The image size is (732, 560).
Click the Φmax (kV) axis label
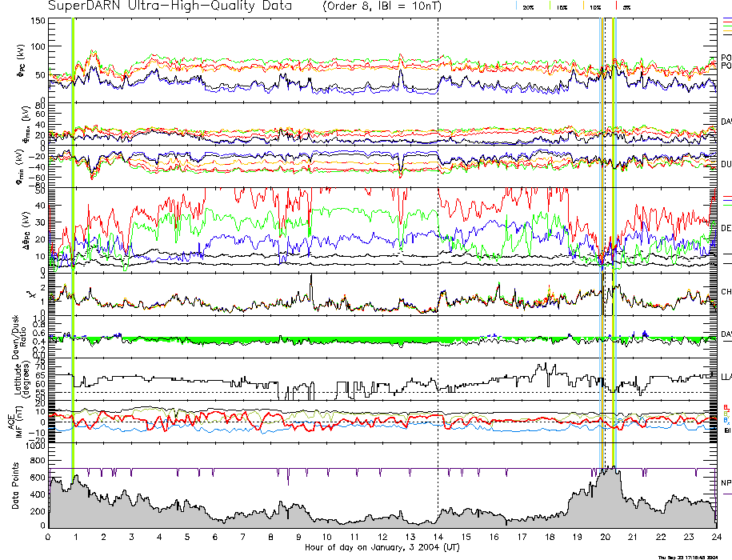tap(26, 124)
